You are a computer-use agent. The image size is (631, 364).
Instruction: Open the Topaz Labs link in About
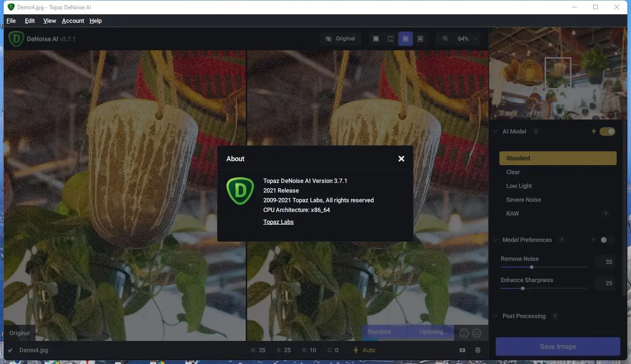279,222
